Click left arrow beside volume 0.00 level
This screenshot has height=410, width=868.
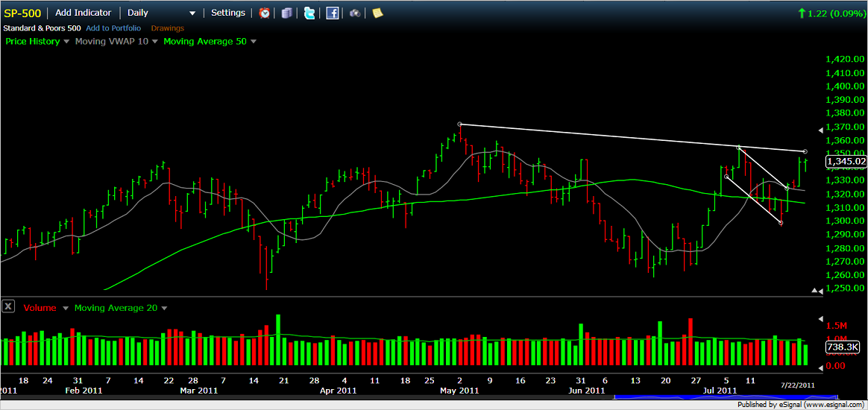click(820, 368)
